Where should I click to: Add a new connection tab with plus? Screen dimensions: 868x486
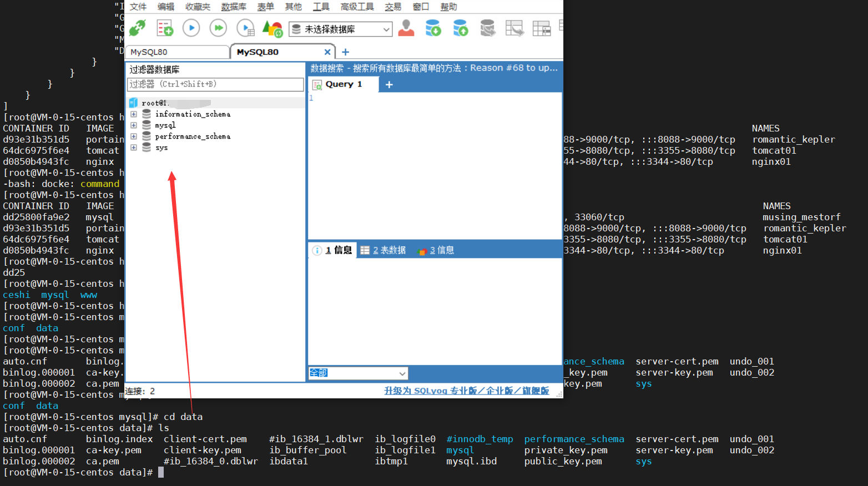tap(345, 52)
